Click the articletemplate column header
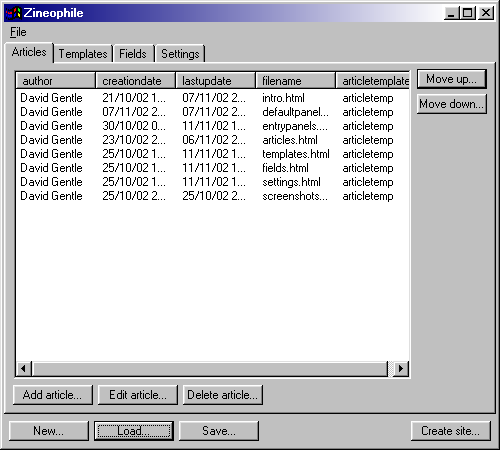Viewport: 500px width, 450px height. point(373,81)
